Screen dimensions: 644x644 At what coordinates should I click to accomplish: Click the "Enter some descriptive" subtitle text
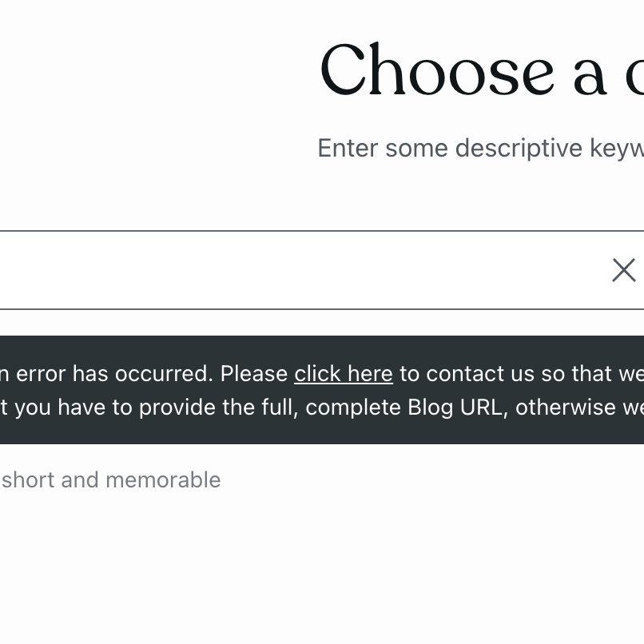[479, 148]
